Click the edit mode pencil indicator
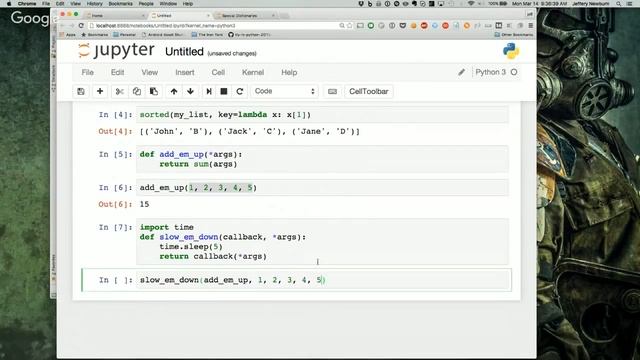640x360 pixels. point(461,72)
